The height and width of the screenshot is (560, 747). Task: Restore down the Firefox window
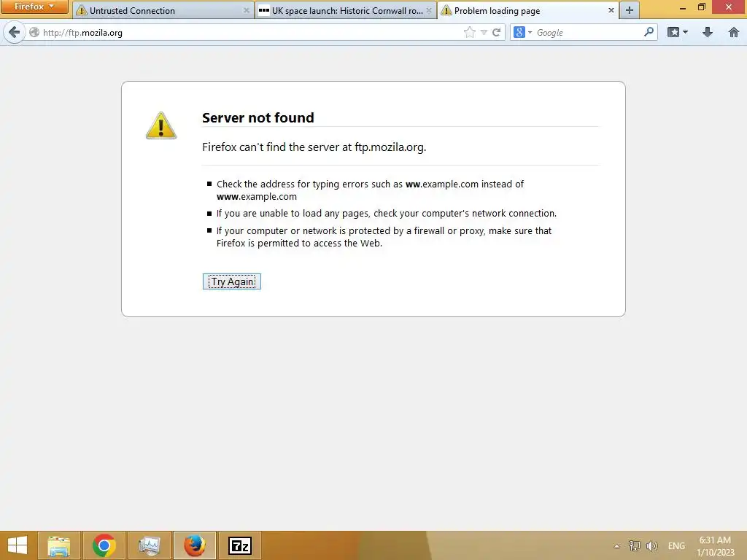(701, 7)
